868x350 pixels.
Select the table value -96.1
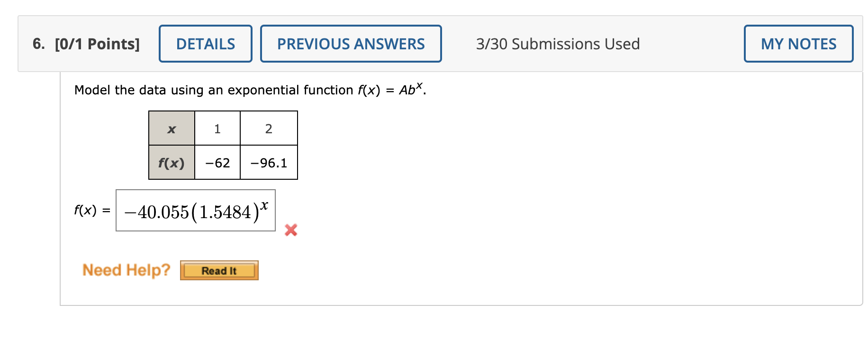point(268,162)
